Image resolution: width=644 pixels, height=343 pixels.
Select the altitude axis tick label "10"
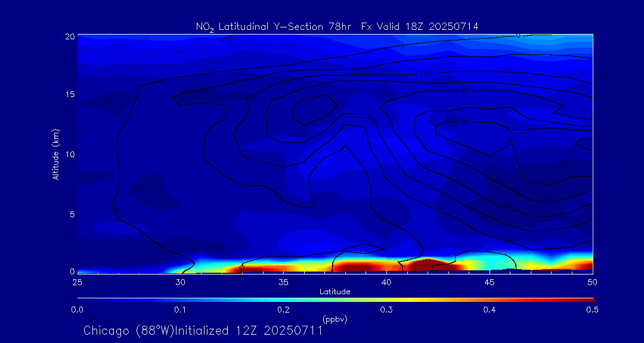pyautogui.click(x=69, y=154)
